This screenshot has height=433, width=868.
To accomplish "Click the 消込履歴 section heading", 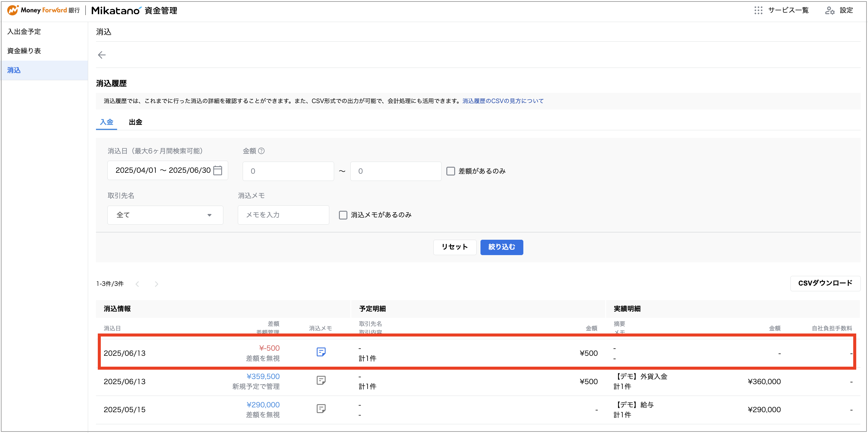I will pyautogui.click(x=111, y=83).
